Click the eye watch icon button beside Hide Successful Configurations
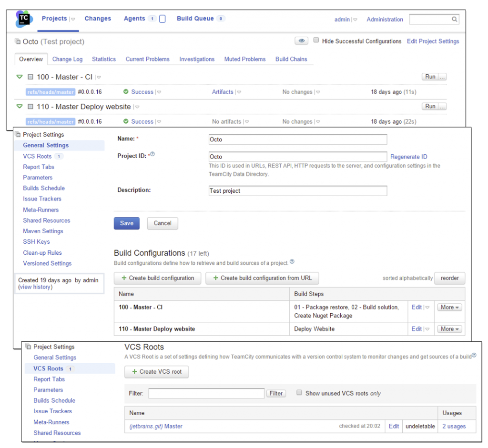Image resolution: width=488 pixels, height=448 pixels. point(301,41)
